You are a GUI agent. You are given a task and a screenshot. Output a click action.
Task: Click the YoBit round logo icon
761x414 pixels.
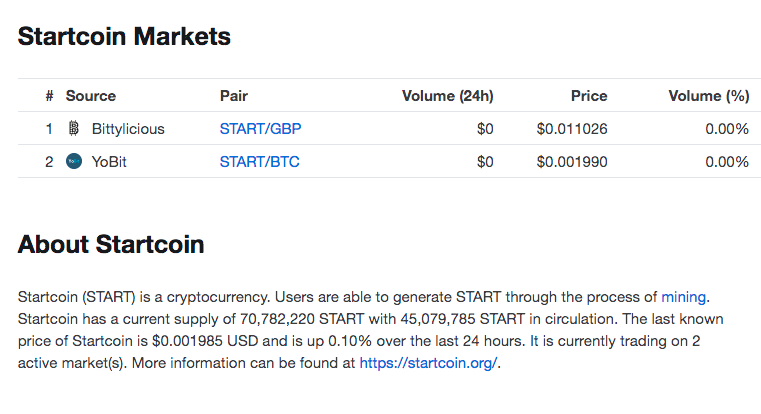[74, 161]
